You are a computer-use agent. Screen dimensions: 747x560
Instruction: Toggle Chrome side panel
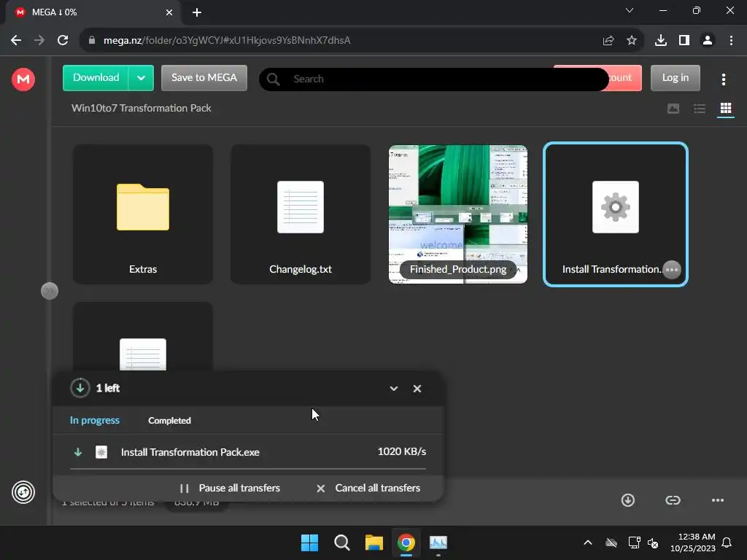point(684,41)
